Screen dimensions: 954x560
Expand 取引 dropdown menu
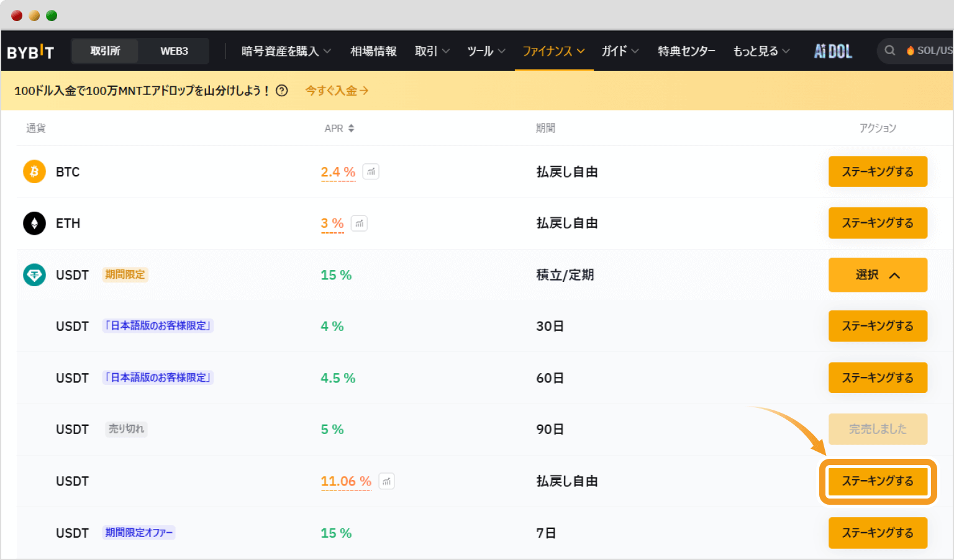[432, 51]
